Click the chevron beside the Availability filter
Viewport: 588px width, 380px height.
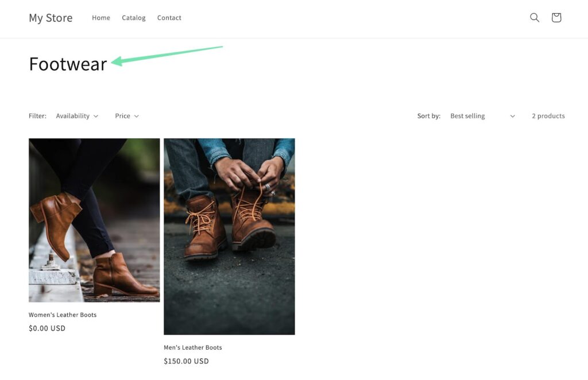pyautogui.click(x=96, y=117)
